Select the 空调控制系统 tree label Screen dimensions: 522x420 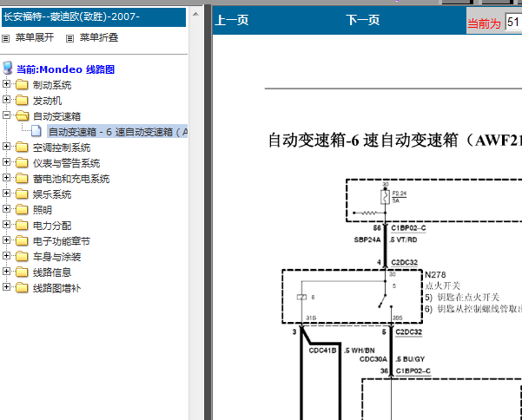point(62,148)
